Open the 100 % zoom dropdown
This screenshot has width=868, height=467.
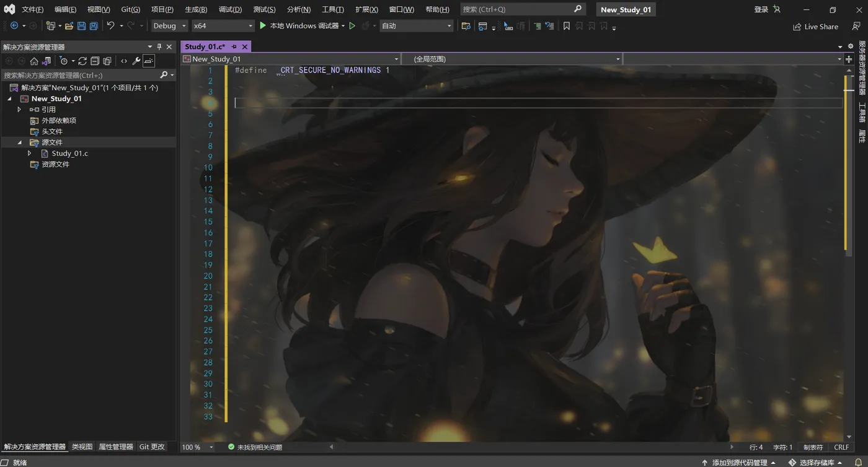197,447
